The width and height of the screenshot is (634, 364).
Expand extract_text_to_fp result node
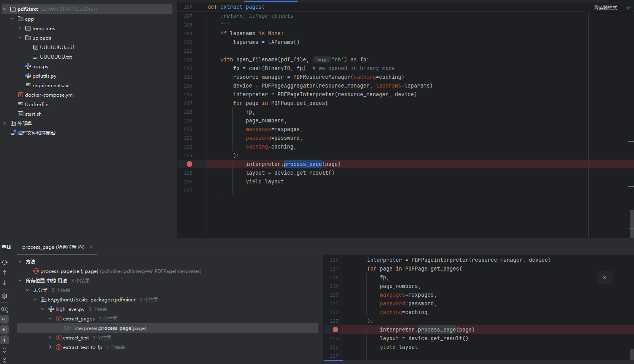click(x=50, y=347)
